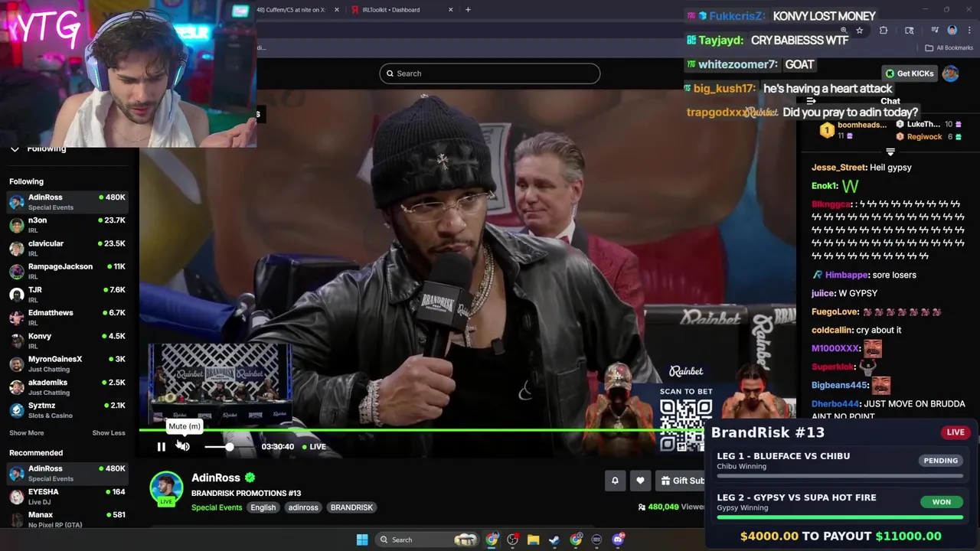This screenshot has height=551, width=980.
Task: Open AdinRoss in Recommended list
Action: tap(67, 473)
